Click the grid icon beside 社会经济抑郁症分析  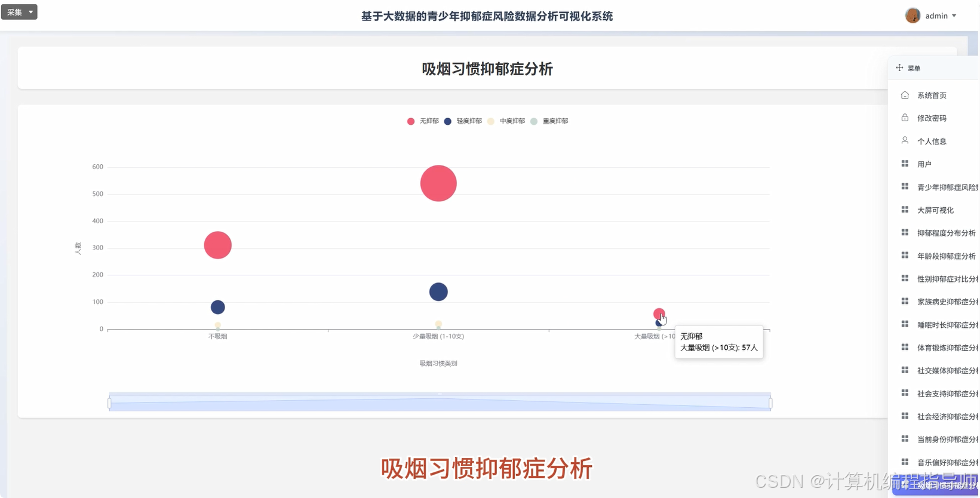(x=905, y=416)
